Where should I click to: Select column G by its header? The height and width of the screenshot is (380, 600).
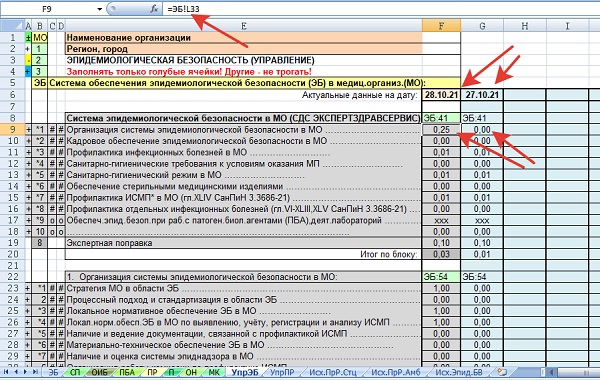point(482,26)
